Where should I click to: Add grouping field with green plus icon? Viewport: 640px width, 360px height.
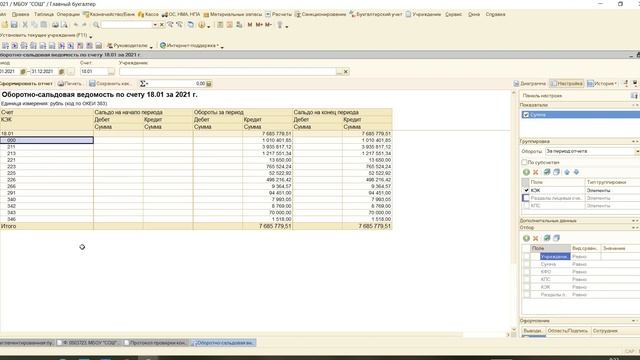[526, 172]
